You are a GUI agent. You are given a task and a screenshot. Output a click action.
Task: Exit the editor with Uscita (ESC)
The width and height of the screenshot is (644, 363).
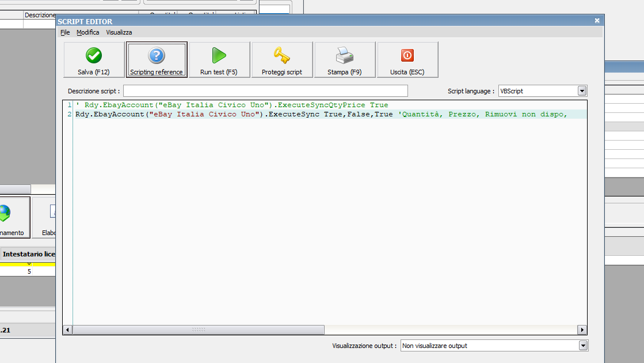pos(407,59)
